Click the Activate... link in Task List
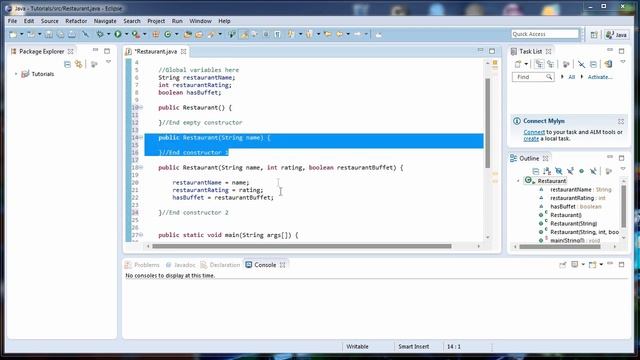Screen dimensions: 640x360 click(x=600, y=77)
